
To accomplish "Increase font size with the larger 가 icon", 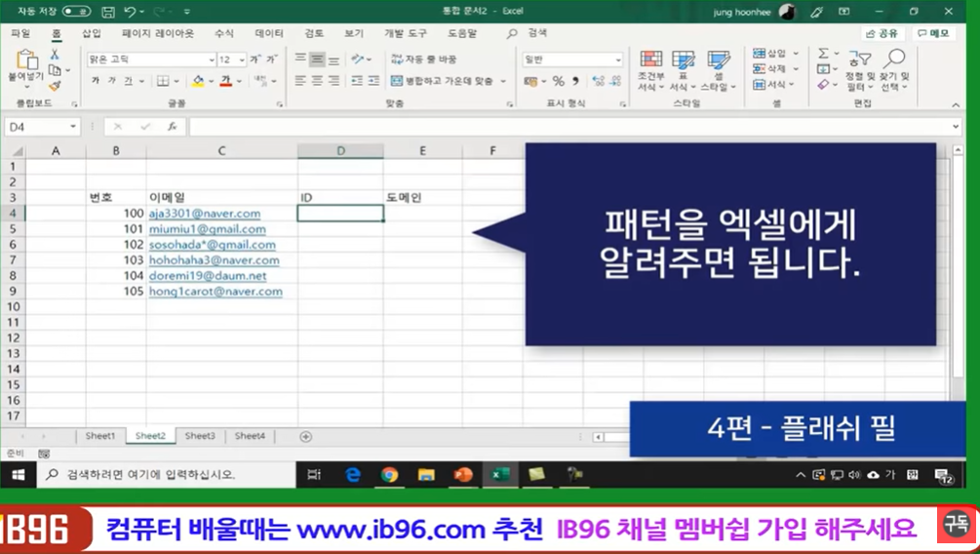I will pos(255,59).
